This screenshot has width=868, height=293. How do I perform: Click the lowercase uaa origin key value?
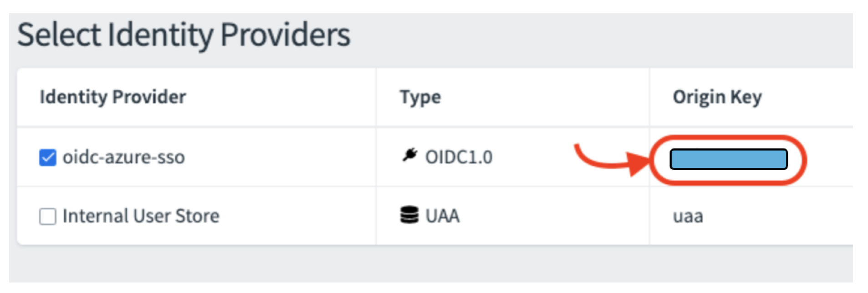688,216
